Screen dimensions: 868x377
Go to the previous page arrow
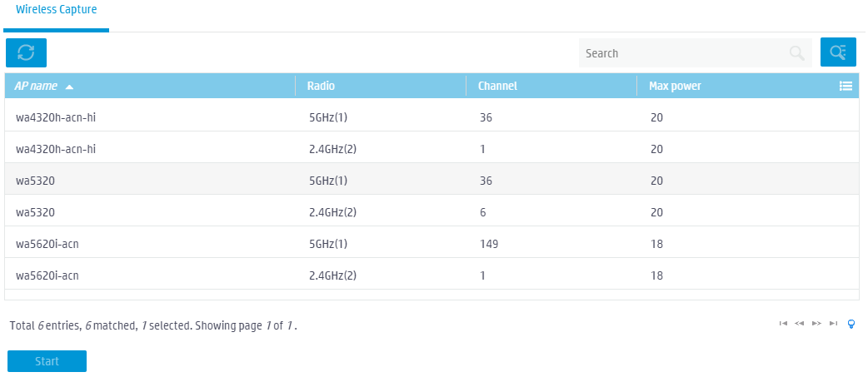click(x=800, y=324)
